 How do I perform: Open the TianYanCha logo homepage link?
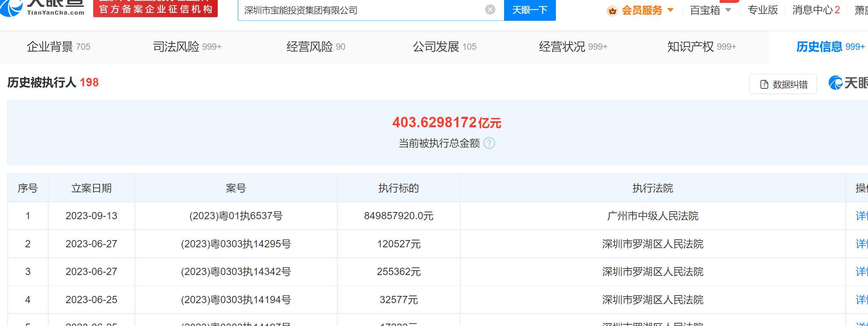tap(42, 8)
